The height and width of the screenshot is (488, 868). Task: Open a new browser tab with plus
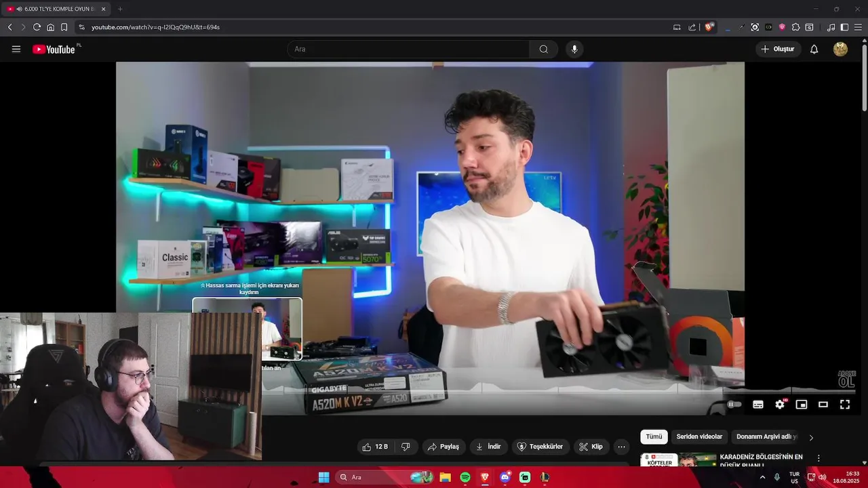[120, 9]
